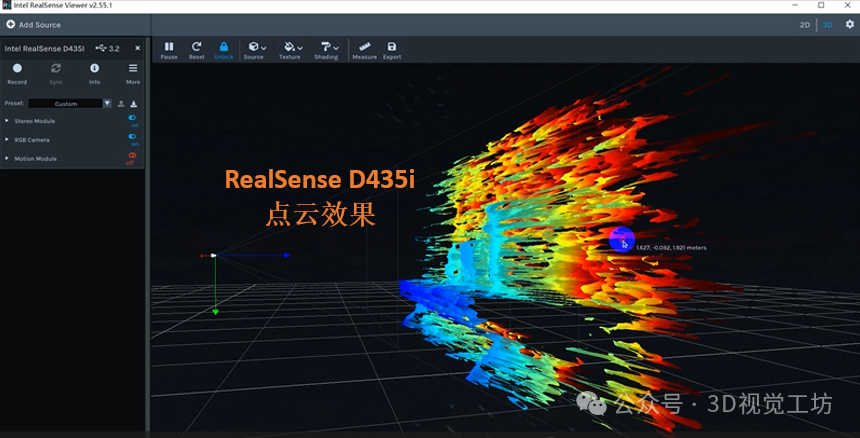Click the Unlock lock icon
Viewport: 860px width, 438px height.
click(x=224, y=47)
